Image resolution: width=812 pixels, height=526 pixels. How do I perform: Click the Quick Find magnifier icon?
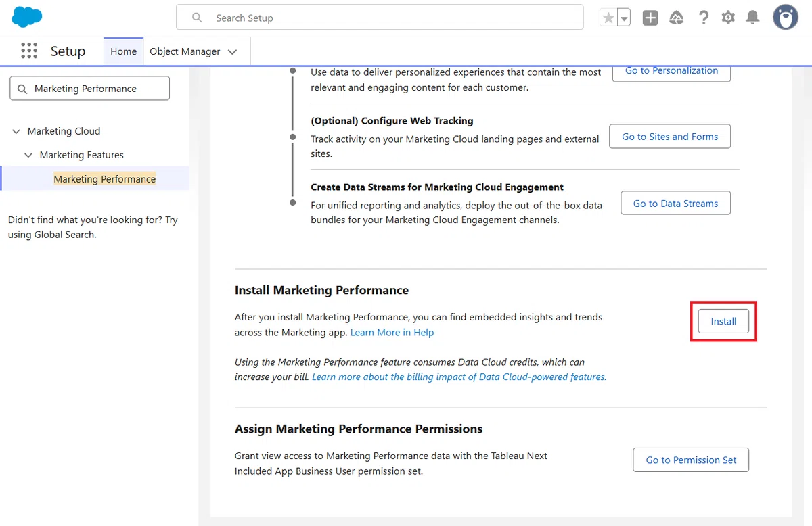(22, 89)
